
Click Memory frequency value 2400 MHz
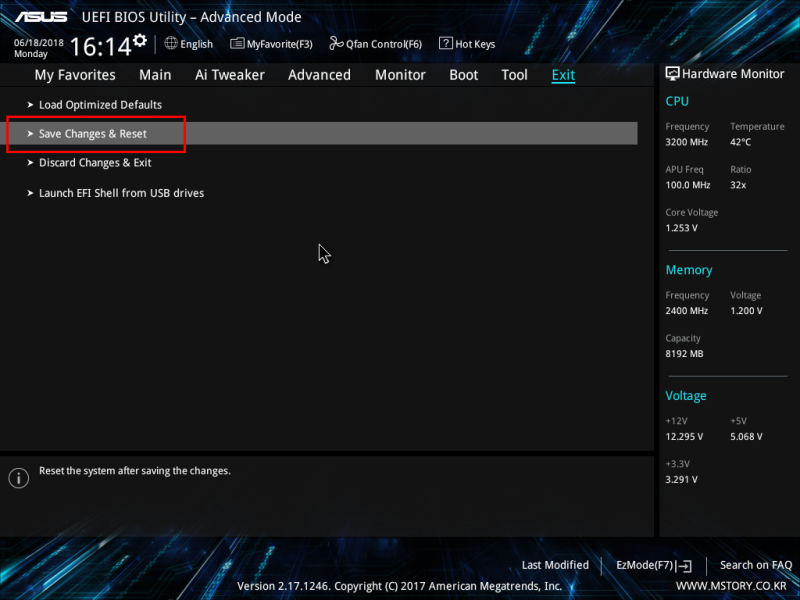tap(686, 310)
